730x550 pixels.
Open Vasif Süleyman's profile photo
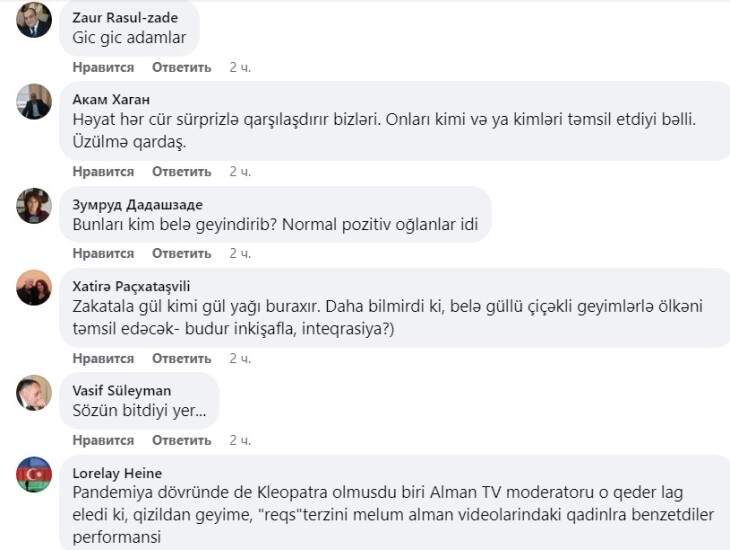pos(34,393)
